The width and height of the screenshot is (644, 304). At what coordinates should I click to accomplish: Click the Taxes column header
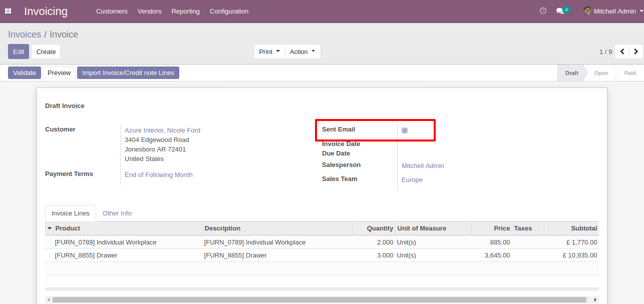click(528, 228)
